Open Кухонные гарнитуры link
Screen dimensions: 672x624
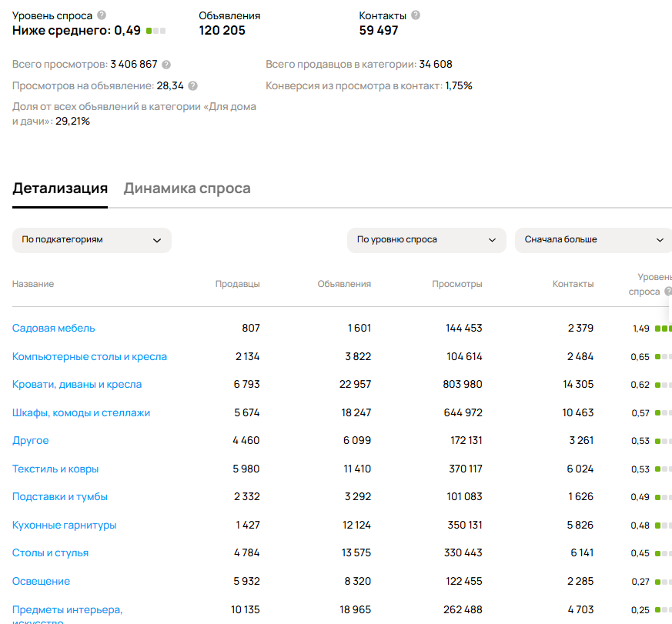(x=65, y=525)
